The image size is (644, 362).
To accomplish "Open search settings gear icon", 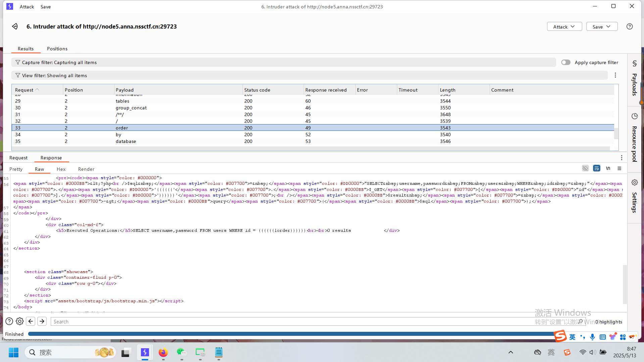I will (20, 321).
